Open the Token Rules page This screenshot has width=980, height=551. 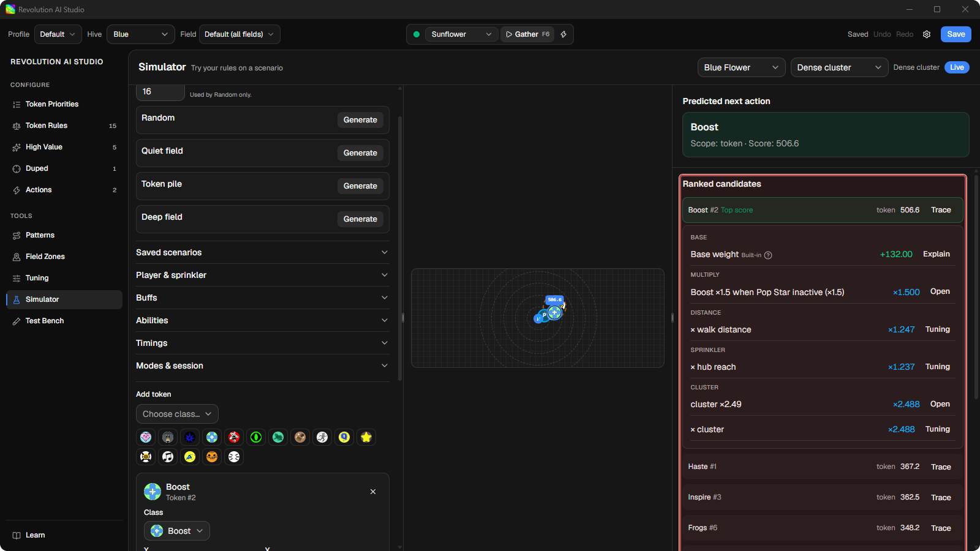[64, 126]
